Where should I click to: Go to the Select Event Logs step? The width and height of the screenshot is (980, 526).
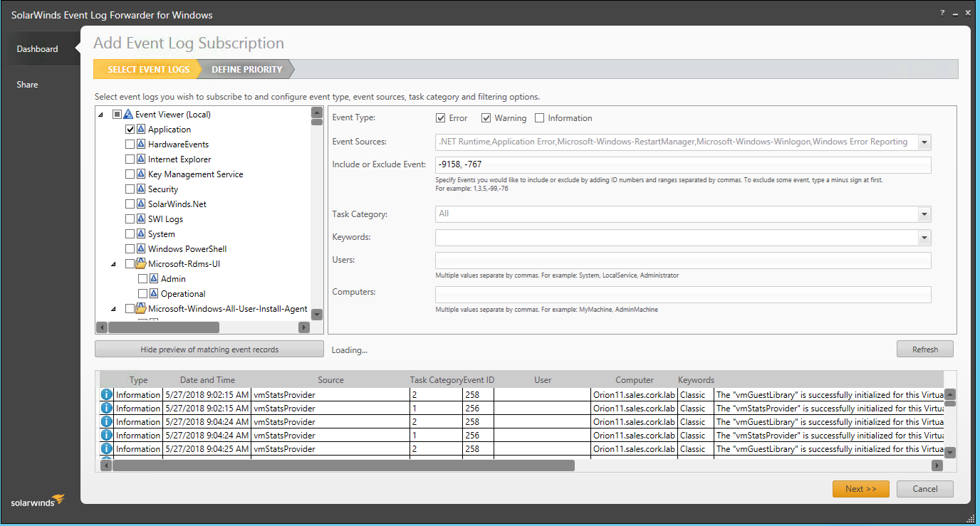[x=149, y=70]
